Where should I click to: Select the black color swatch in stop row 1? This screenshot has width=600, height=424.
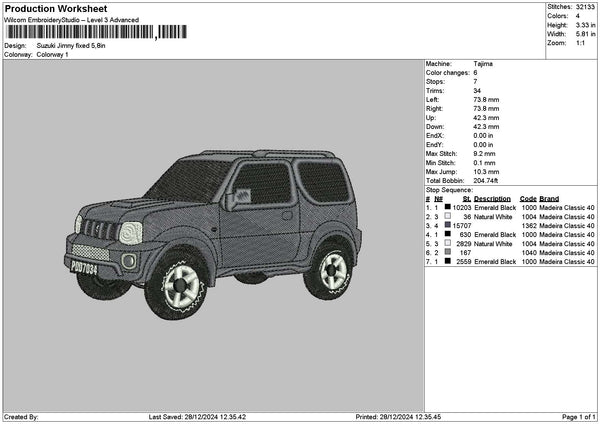(x=447, y=207)
